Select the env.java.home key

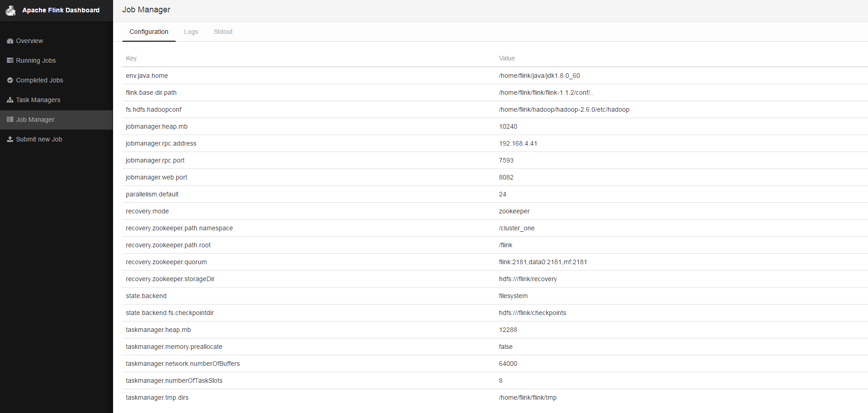[x=147, y=76]
